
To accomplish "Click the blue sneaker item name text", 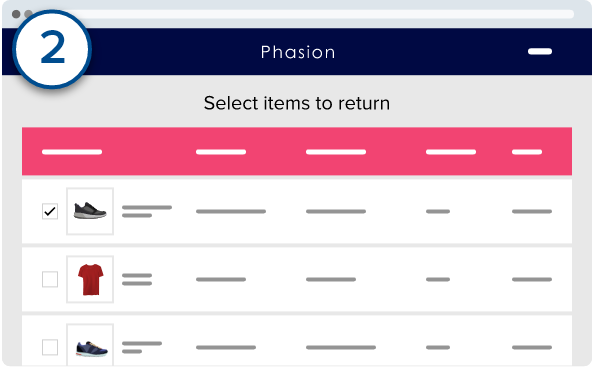I will click(142, 347).
